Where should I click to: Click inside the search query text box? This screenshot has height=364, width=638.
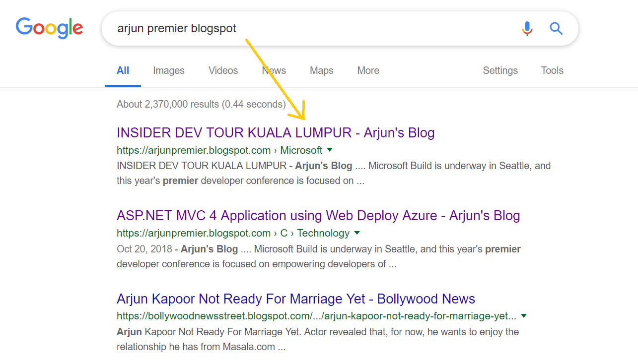tap(348, 29)
